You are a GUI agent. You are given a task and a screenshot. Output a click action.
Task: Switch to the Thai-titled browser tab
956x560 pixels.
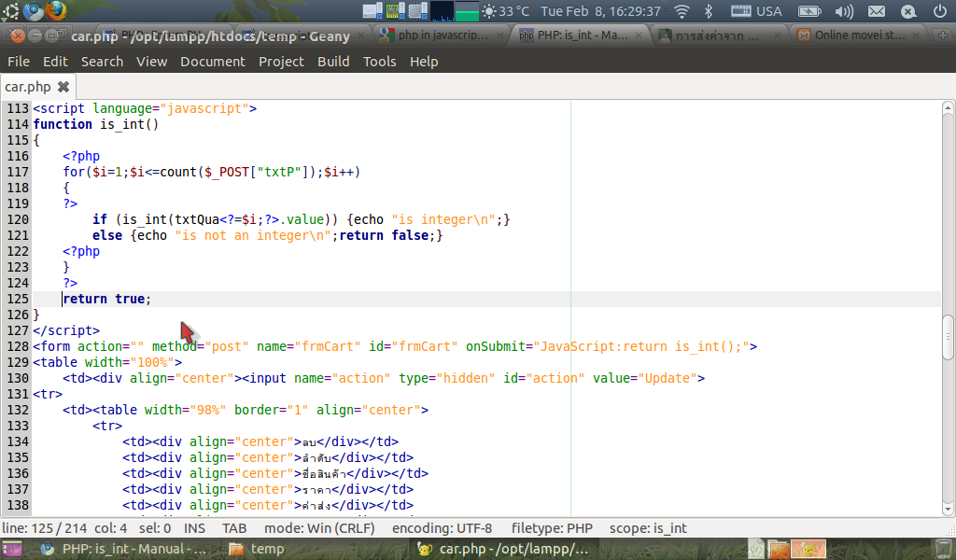pos(720,35)
